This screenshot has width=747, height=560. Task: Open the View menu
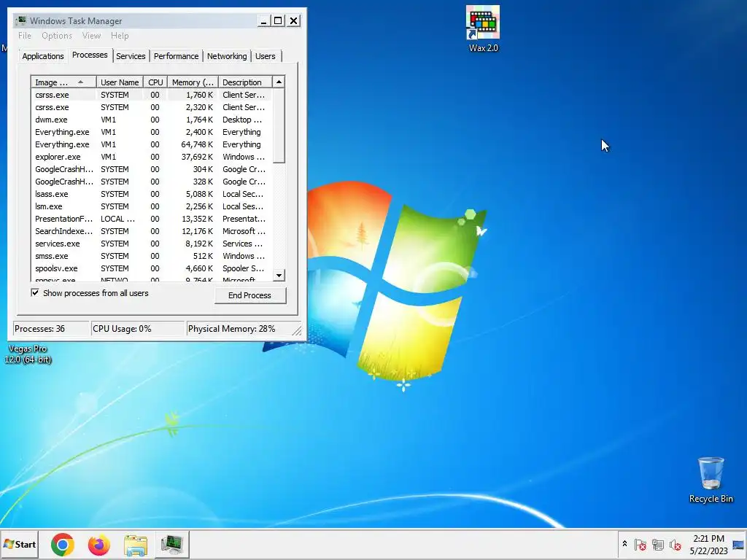(x=91, y=36)
